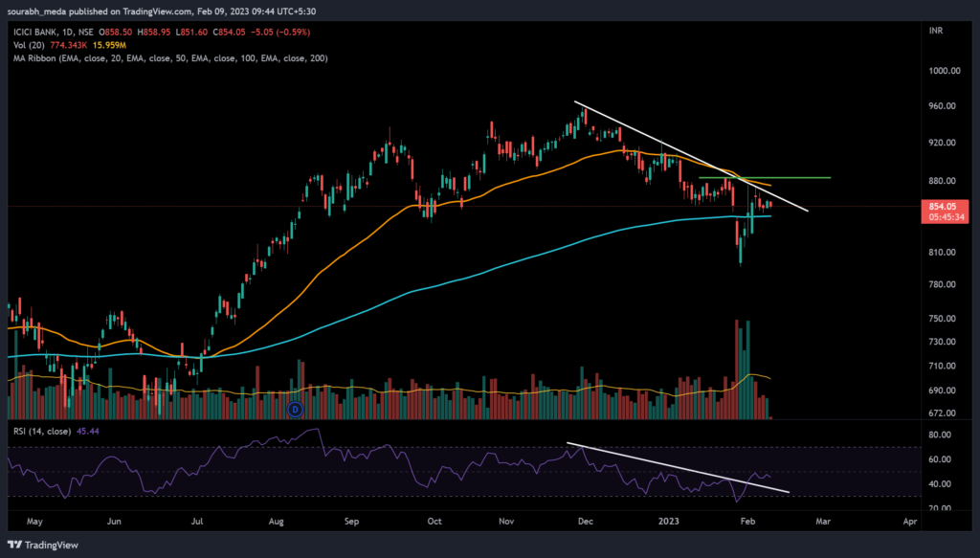980x558 pixels.
Task: Click the Jun label on time axis
Action: click(x=114, y=521)
